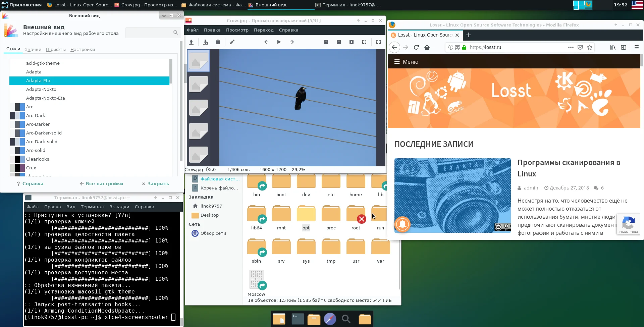
Task: Click the Все настройки button
Action: tap(101, 183)
